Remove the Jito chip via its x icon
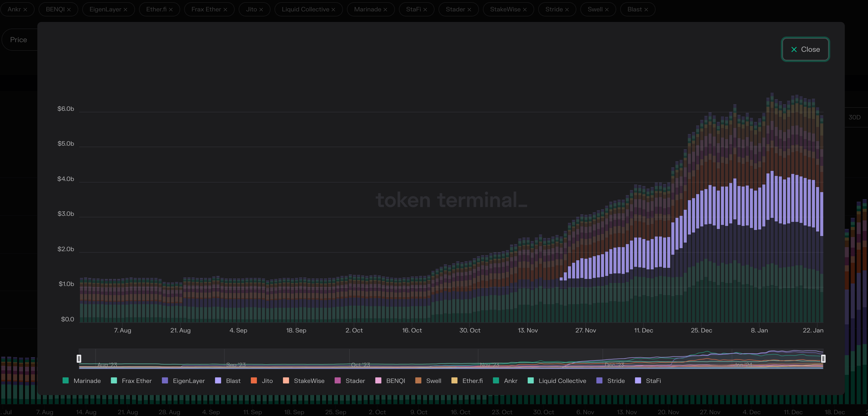Image resolution: width=868 pixels, height=416 pixels. 261,10
